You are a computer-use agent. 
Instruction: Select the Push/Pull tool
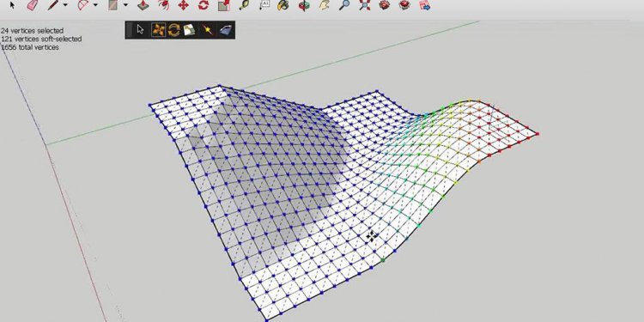click(143, 5)
